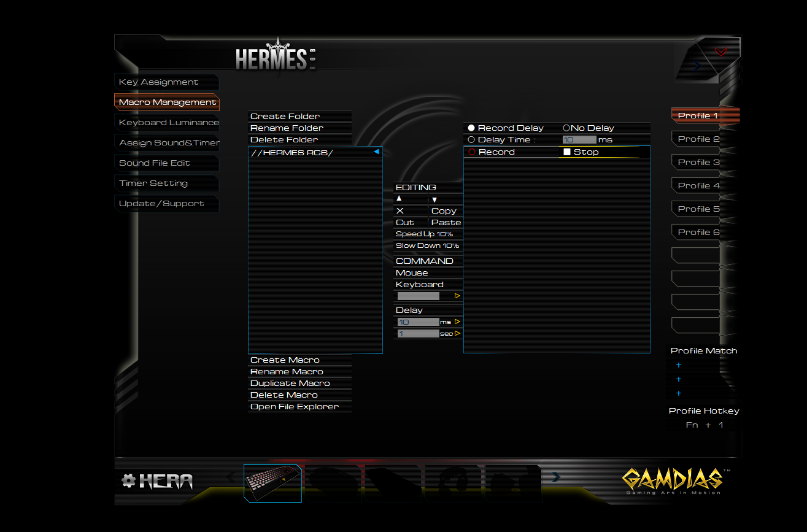Click the blue right-chevron at top right
Viewport: 807px width, 532px height.
(697, 66)
